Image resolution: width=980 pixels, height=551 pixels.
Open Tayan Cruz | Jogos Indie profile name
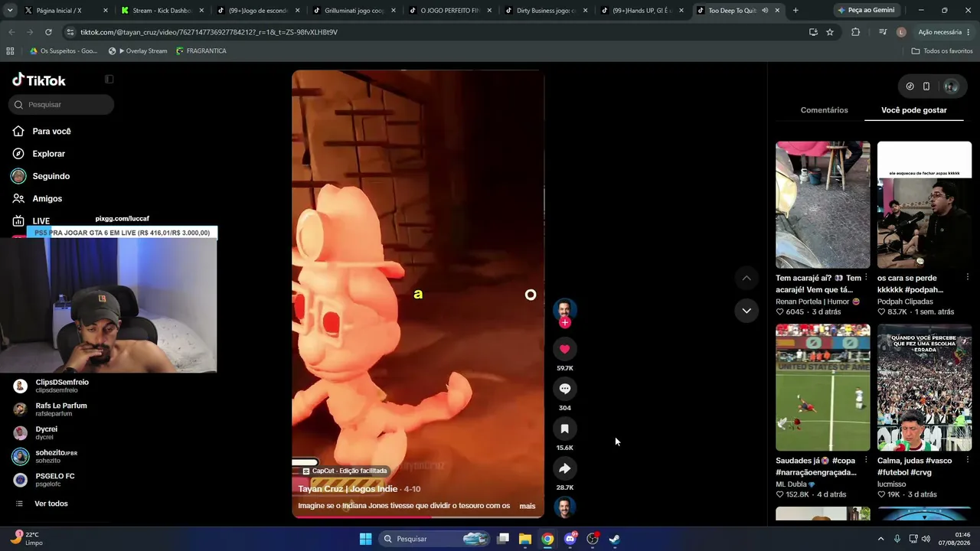(x=348, y=489)
